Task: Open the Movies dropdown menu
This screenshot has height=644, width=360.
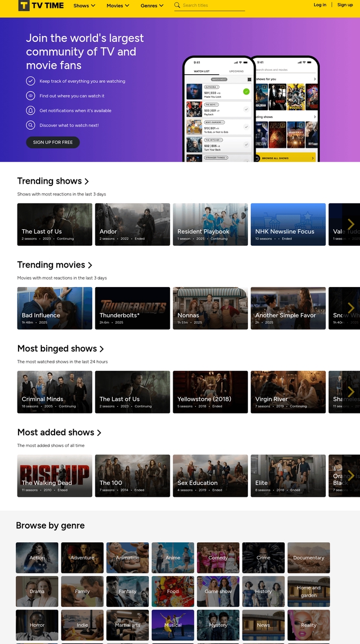Action: point(118,5)
